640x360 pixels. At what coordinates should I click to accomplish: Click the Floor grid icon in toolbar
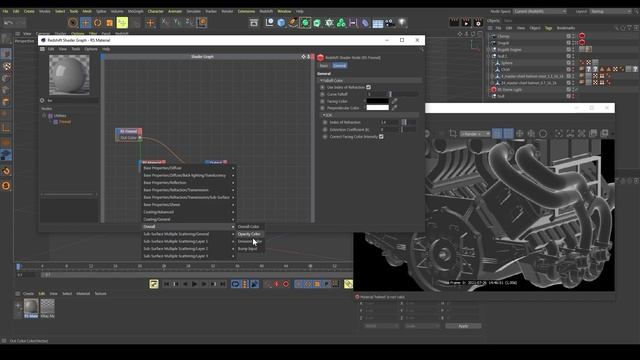click(x=378, y=23)
